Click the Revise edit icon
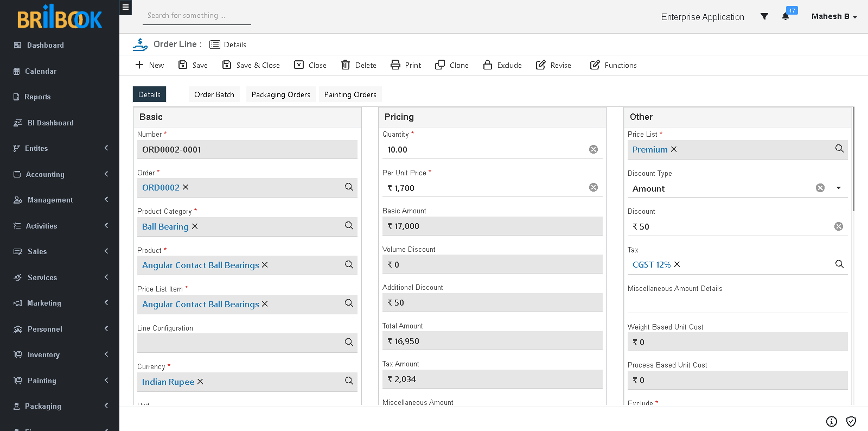868x431 pixels. tap(541, 65)
